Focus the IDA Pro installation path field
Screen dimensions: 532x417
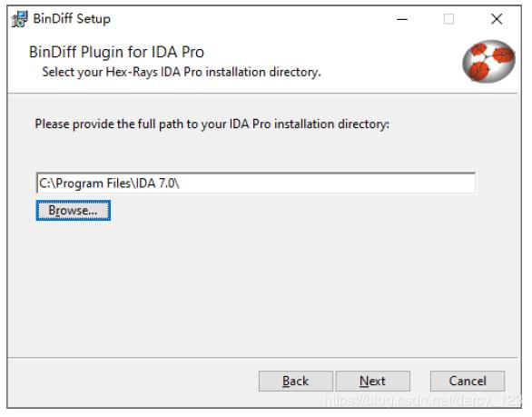(256, 184)
